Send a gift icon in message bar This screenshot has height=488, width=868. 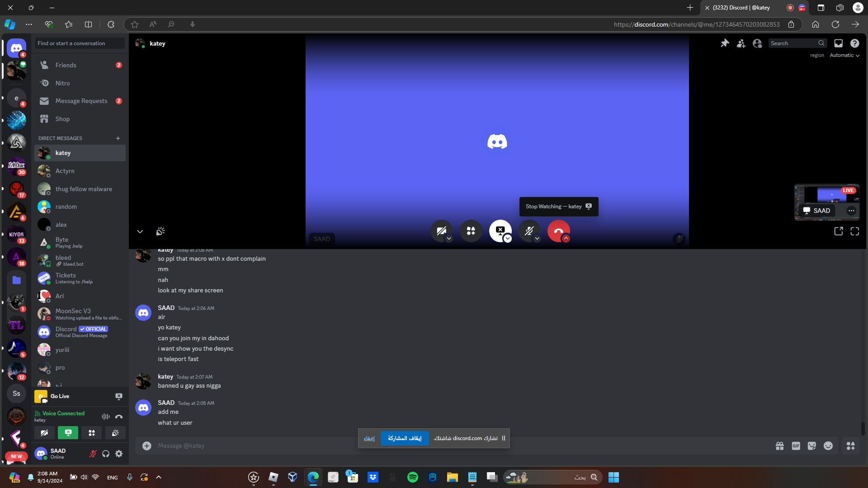pos(780,446)
